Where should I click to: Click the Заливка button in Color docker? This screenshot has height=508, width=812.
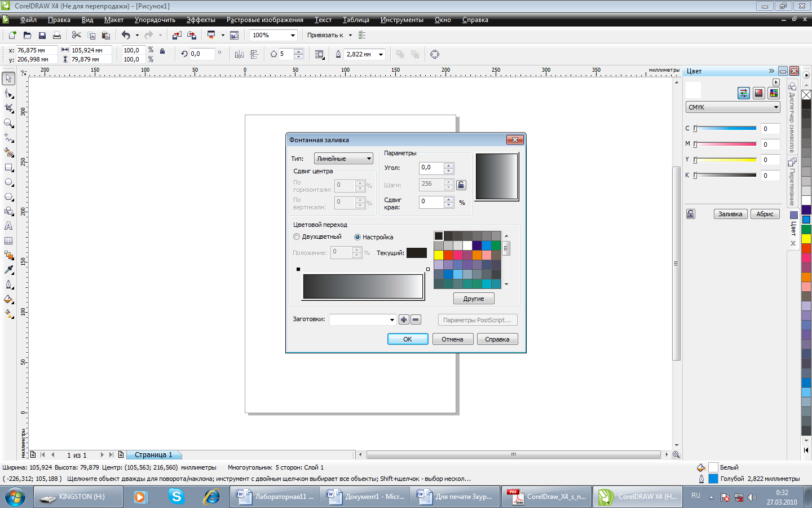point(730,214)
